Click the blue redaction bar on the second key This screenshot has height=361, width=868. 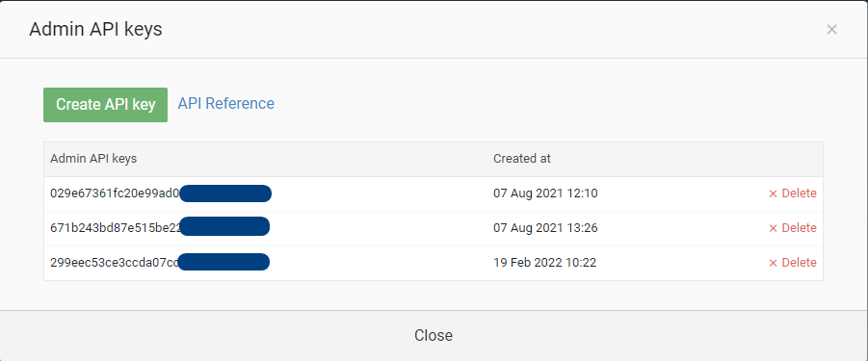click(224, 226)
